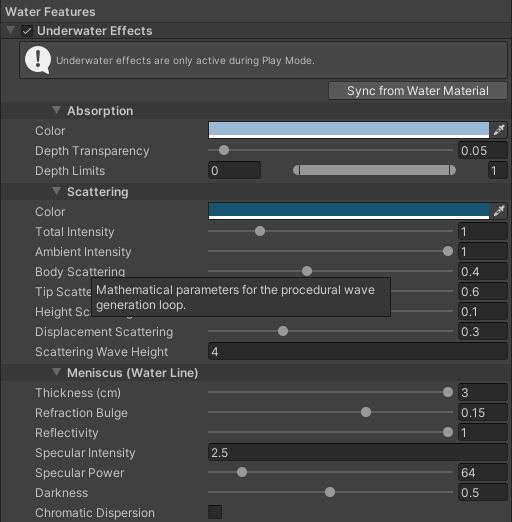
Task: Click the Refraction Bulge label
Action: pos(81,413)
